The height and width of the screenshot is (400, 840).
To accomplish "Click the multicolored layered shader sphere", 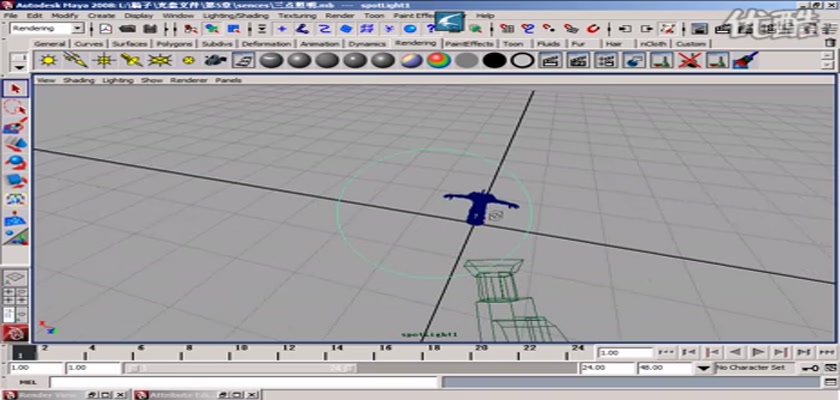I will [x=411, y=60].
